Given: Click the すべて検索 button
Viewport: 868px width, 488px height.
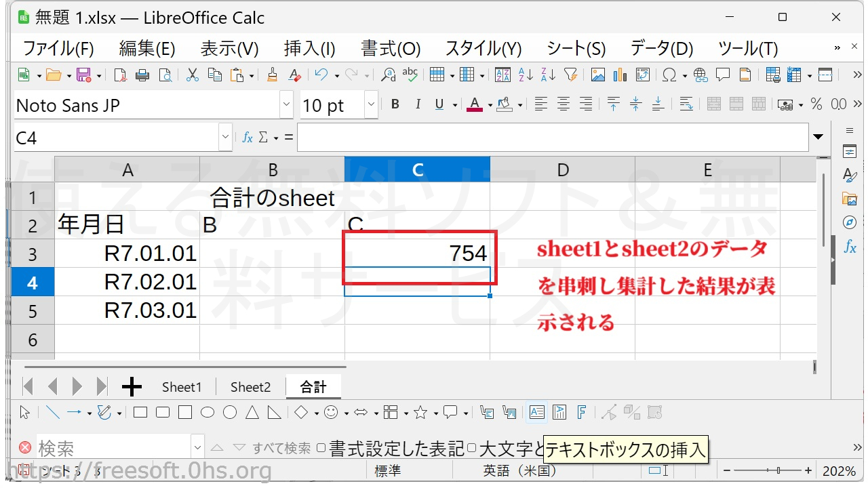Looking at the screenshot, I should pos(281,448).
